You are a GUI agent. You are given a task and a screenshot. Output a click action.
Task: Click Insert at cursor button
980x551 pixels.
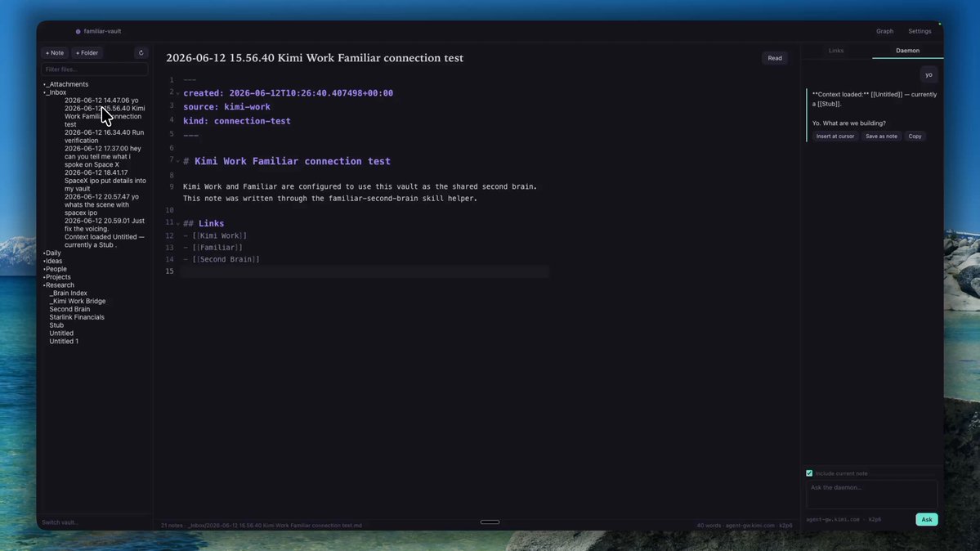(835, 137)
